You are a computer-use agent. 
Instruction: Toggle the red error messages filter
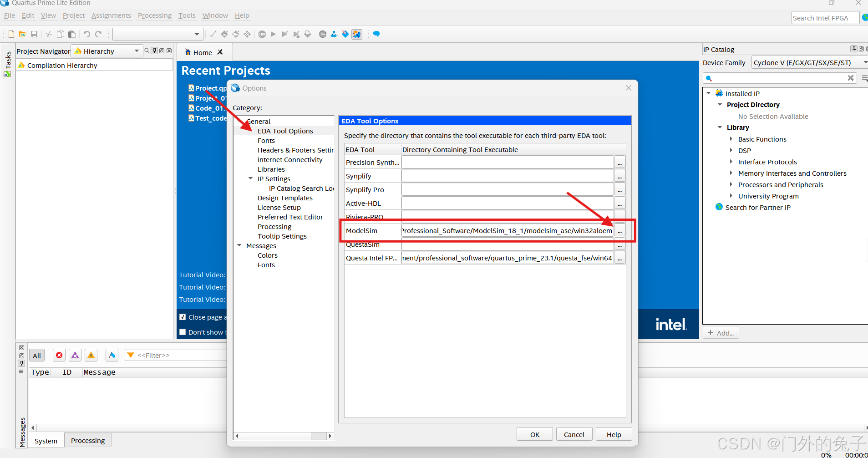(59, 356)
